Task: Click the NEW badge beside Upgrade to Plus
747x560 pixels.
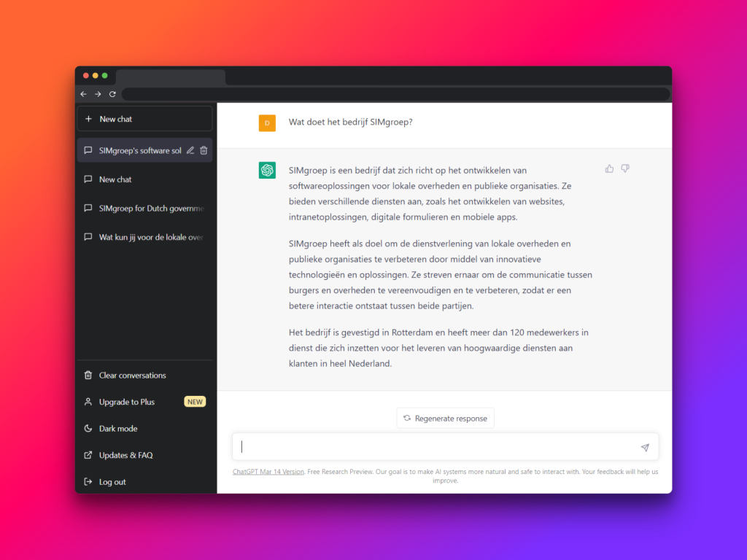Action: click(195, 402)
